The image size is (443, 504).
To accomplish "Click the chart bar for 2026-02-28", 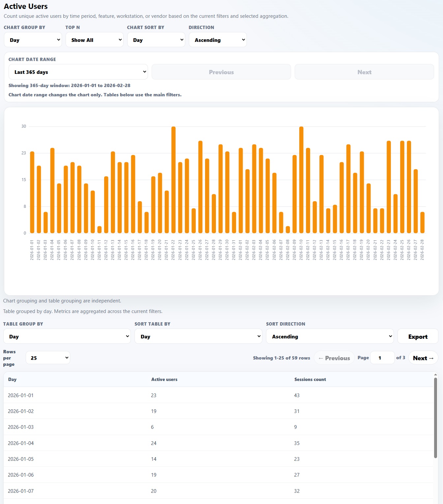I will [x=423, y=223].
